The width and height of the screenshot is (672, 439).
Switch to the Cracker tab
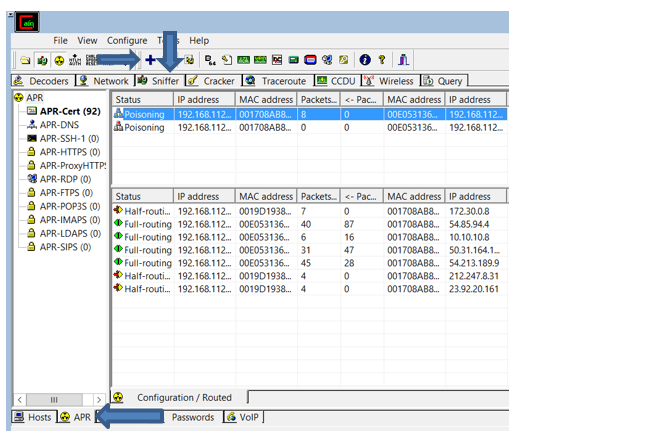point(211,81)
